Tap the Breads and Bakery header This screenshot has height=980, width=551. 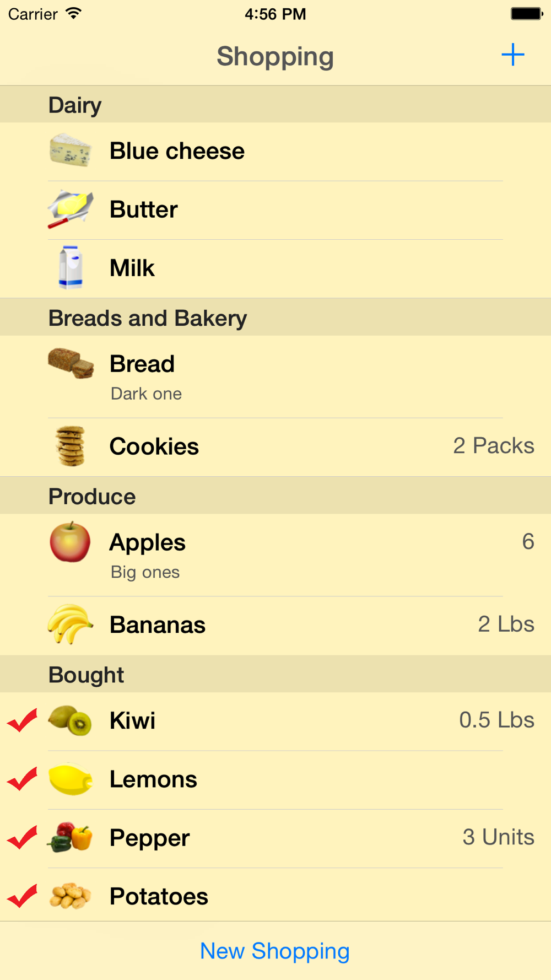[148, 318]
